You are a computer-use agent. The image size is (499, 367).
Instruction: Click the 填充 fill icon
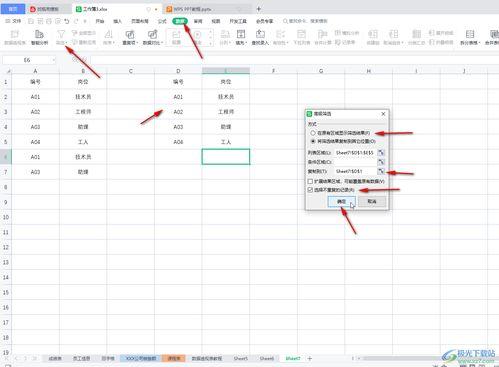click(x=241, y=37)
